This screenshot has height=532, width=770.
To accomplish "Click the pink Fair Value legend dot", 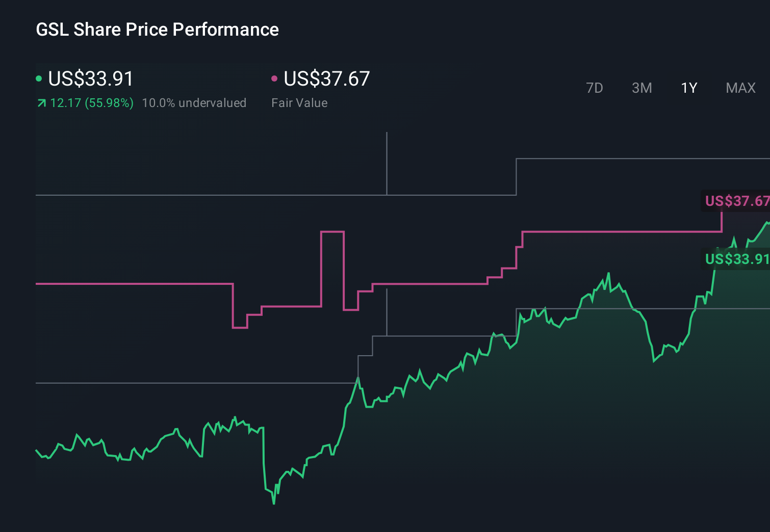I will tap(275, 78).
